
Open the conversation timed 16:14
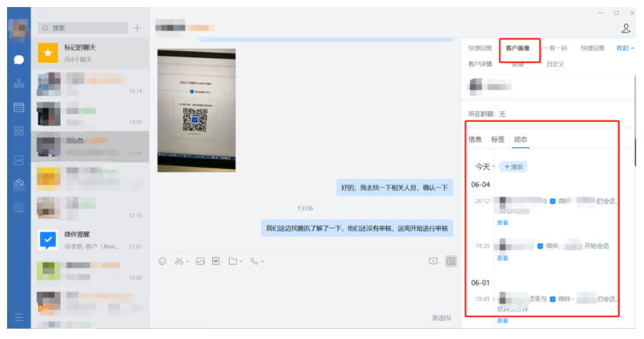coord(90,84)
